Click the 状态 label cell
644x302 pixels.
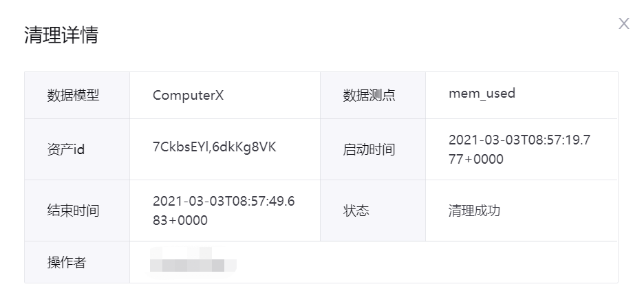(x=356, y=211)
